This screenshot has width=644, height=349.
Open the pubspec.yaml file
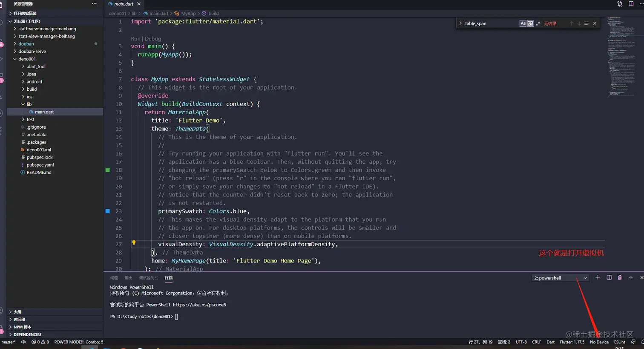[55, 165]
